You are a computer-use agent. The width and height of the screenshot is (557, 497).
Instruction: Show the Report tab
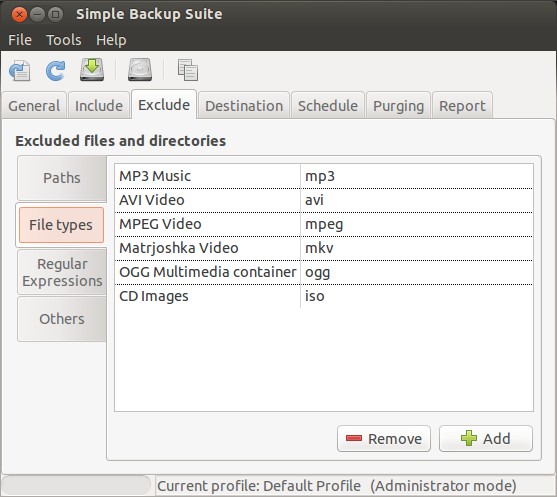[462, 106]
